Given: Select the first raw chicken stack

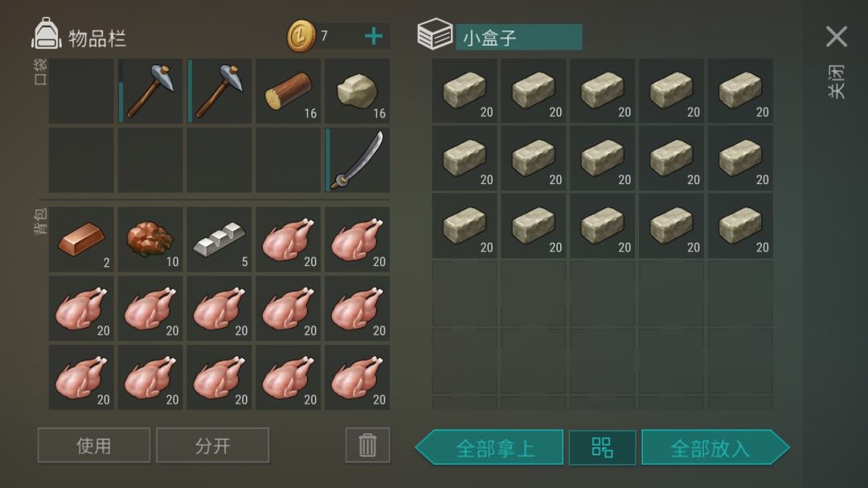Looking at the screenshot, I should click(x=288, y=240).
